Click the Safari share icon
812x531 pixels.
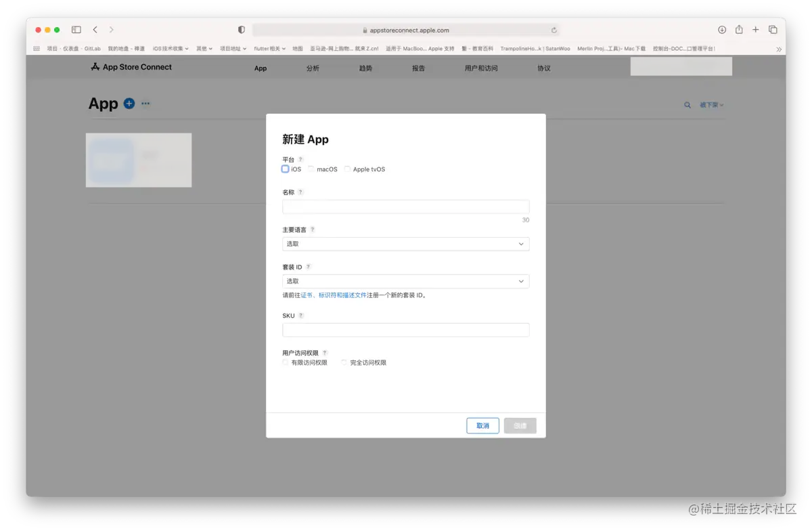739,30
